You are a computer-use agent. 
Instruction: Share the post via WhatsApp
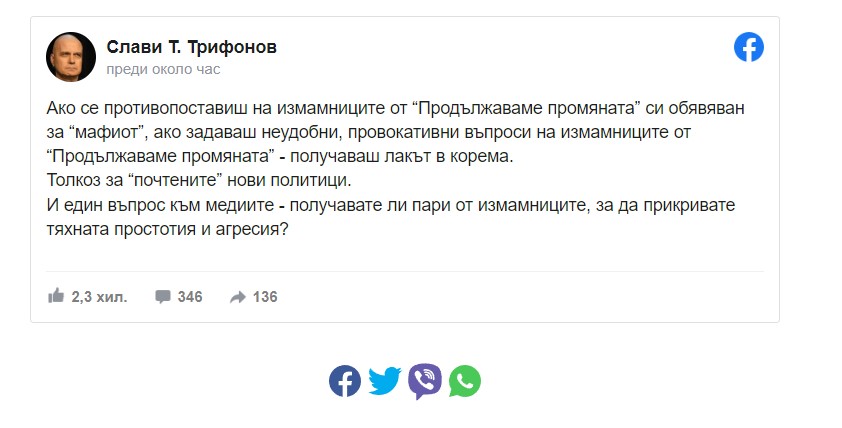coord(464,381)
